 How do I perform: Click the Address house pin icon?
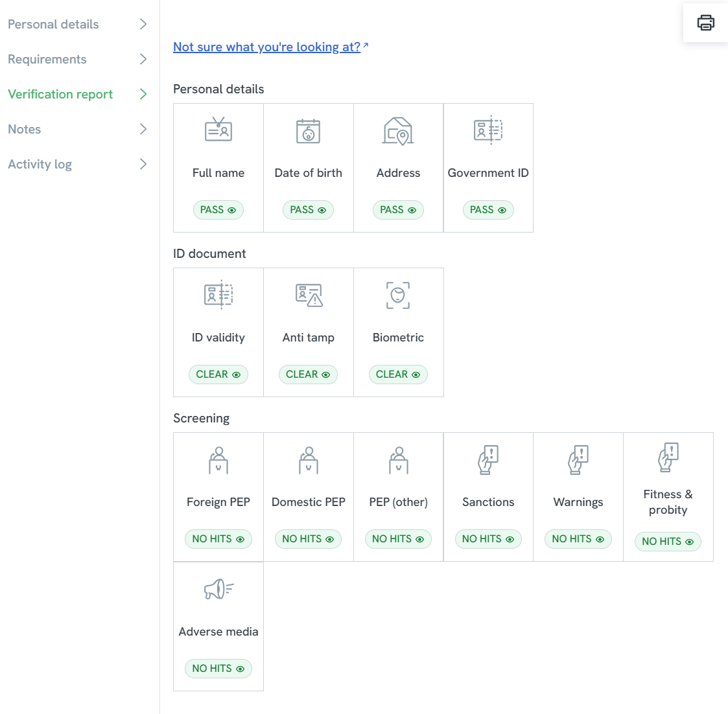click(x=398, y=131)
